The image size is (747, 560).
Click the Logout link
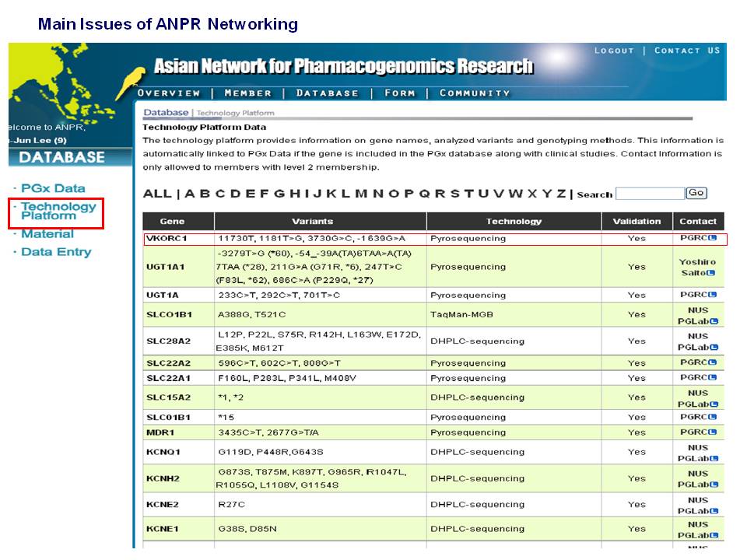click(x=614, y=51)
